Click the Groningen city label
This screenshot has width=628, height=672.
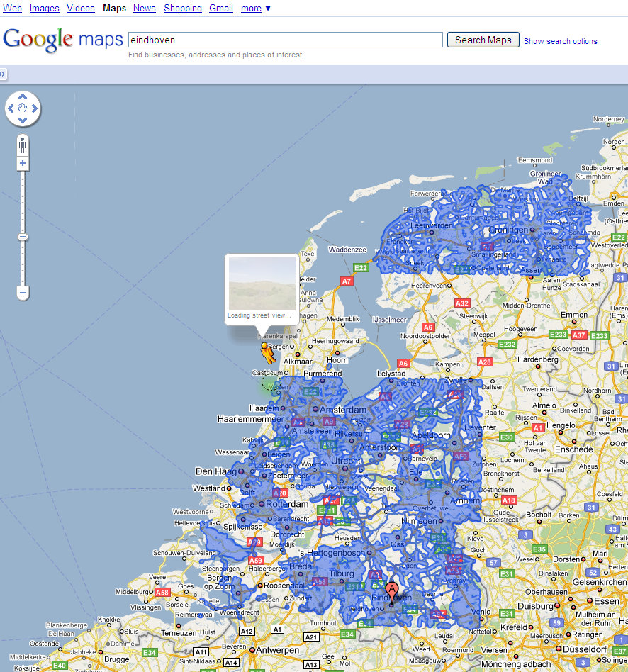click(508, 230)
